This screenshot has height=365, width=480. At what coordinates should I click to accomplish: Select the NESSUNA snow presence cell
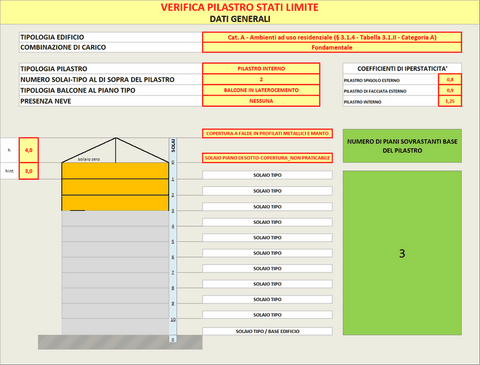tap(261, 101)
